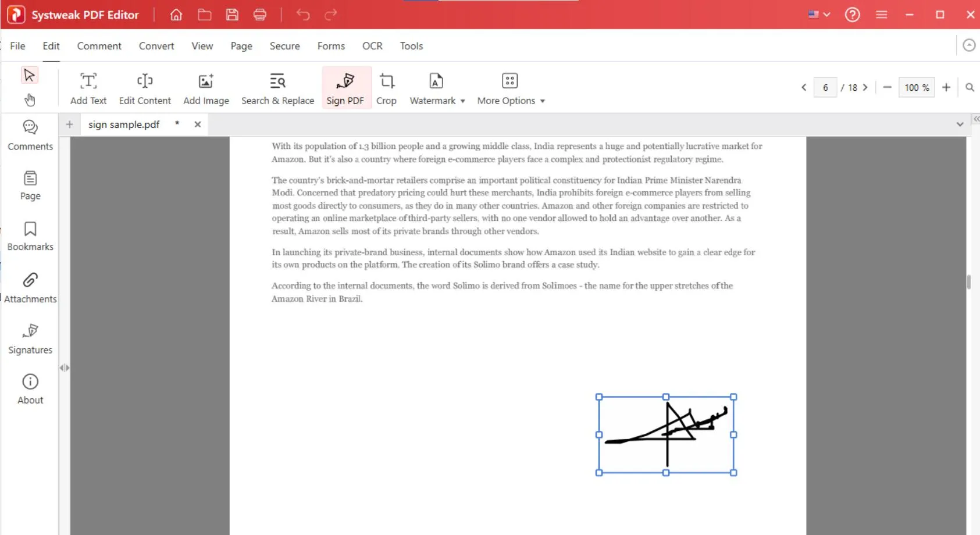
Task: Open the Signatures side panel
Action: [30, 338]
